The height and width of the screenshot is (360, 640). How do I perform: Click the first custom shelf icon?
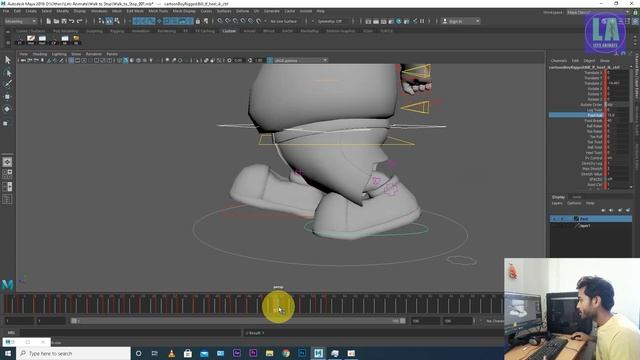coord(20,40)
